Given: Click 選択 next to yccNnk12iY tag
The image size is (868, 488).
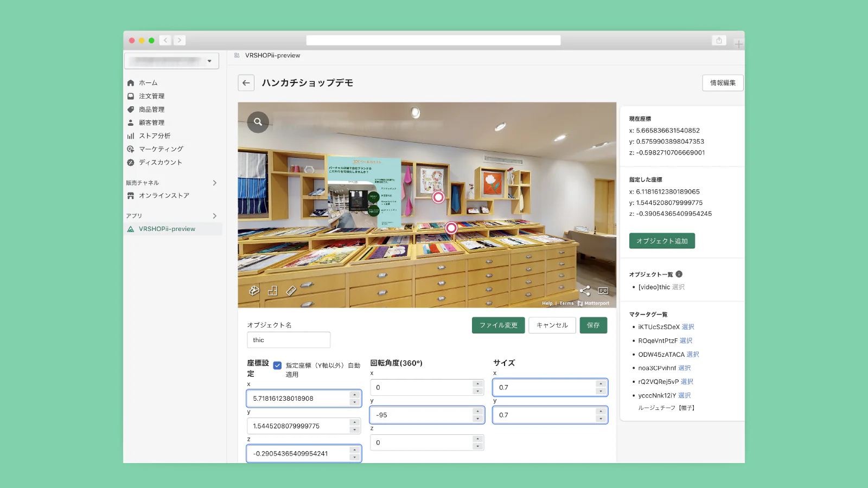Looking at the screenshot, I should pos(685,396).
